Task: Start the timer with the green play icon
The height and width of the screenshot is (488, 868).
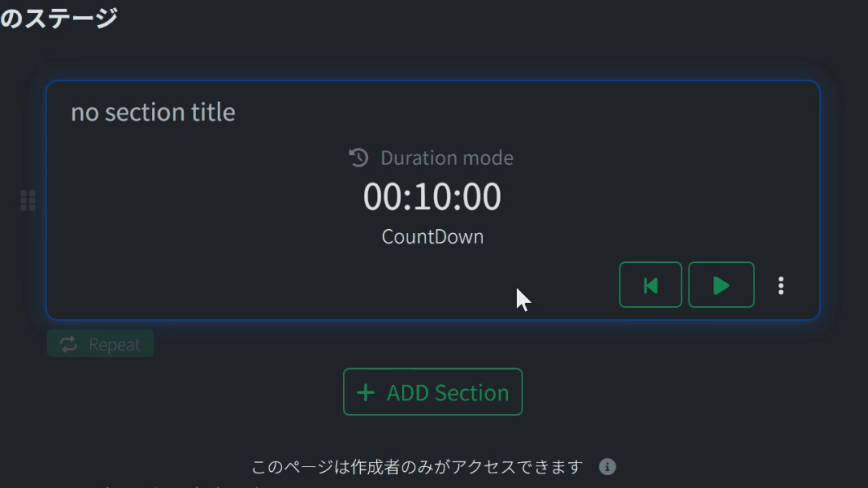Action: point(721,285)
